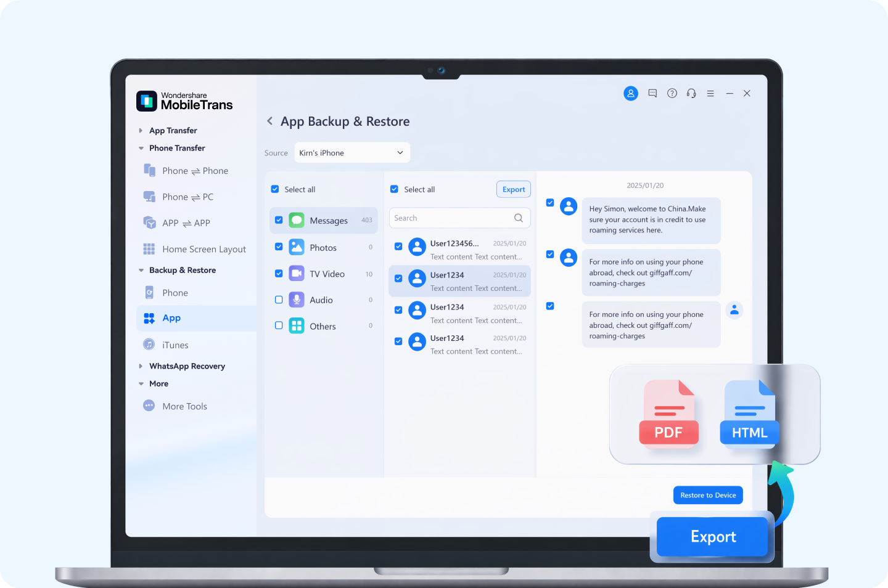888x588 pixels.
Task: Toggle Select all in the conversations panel
Action: tap(394, 189)
